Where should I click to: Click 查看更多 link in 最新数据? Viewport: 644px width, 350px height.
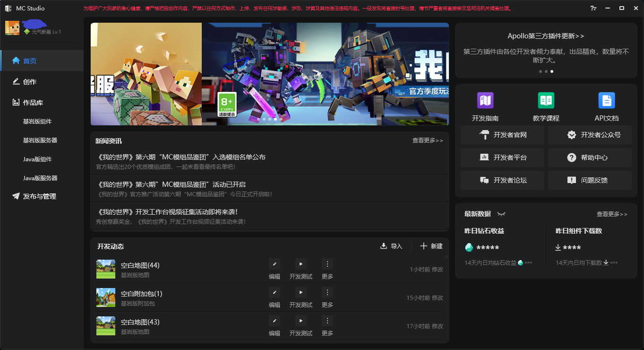[x=612, y=214]
